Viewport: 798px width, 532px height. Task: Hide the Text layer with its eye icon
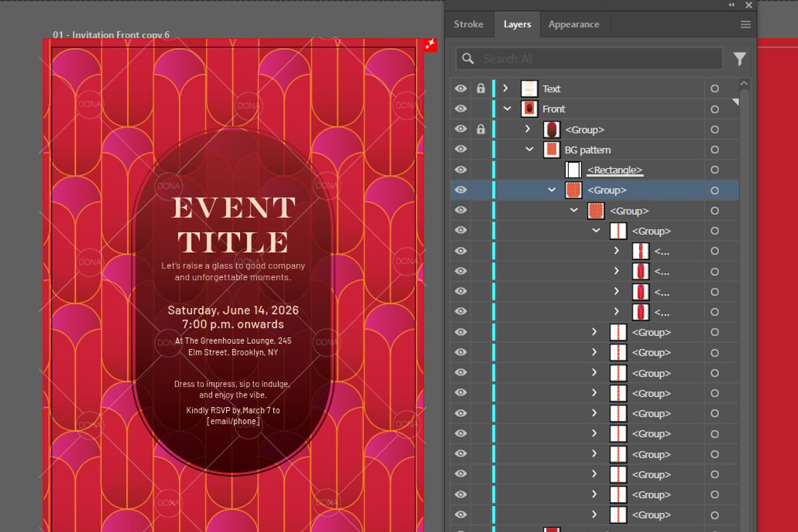(460, 88)
